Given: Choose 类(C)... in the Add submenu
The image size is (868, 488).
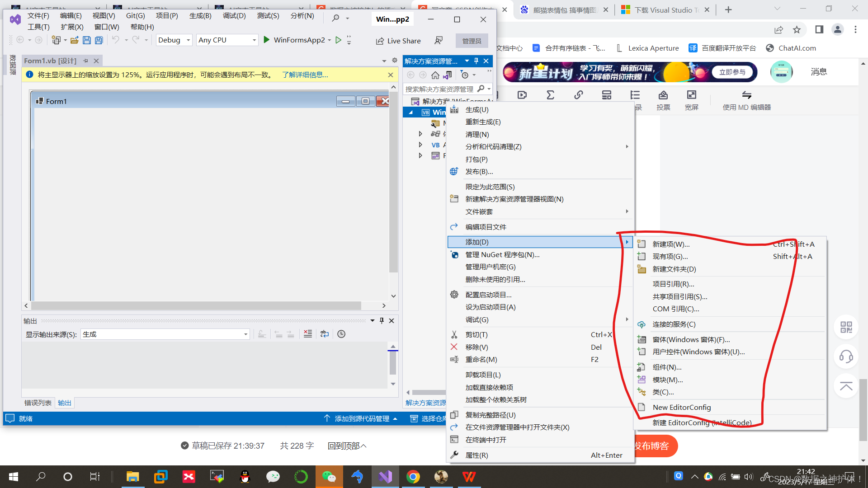Looking at the screenshot, I should [663, 392].
